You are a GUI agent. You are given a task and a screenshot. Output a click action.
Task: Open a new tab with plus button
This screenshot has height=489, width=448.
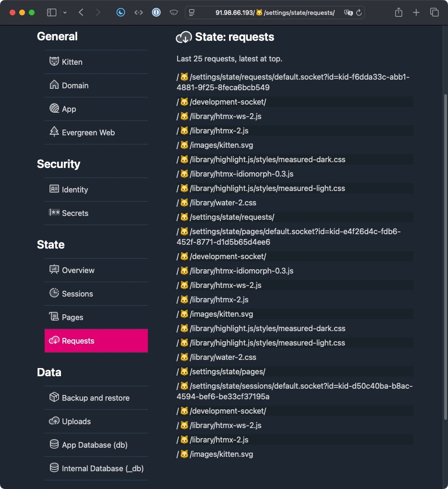pos(416,12)
